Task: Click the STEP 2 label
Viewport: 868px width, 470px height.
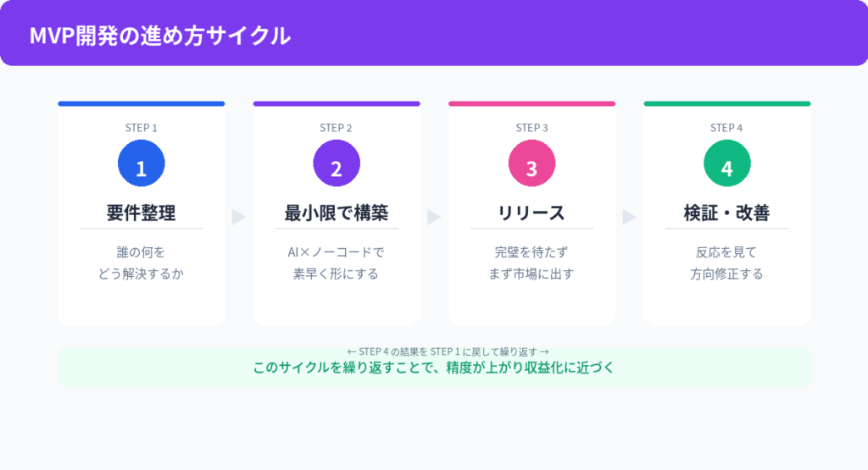Action: (x=337, y=128)
